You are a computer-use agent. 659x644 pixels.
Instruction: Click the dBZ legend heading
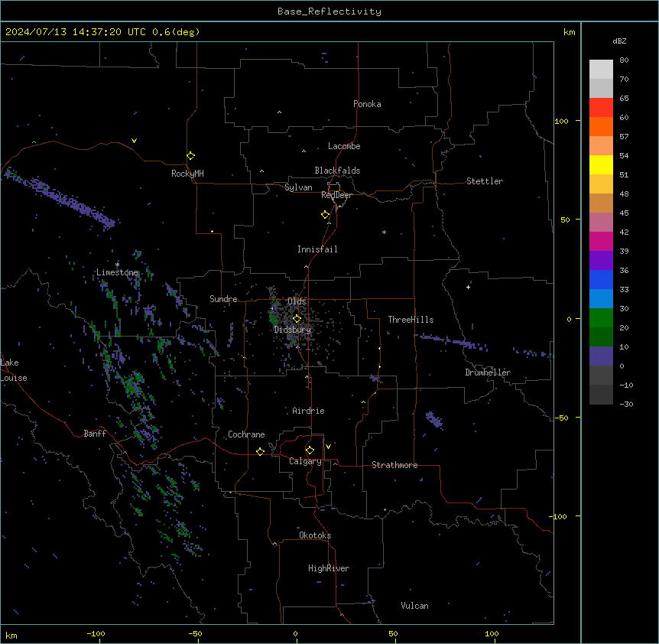click(619, 41)
